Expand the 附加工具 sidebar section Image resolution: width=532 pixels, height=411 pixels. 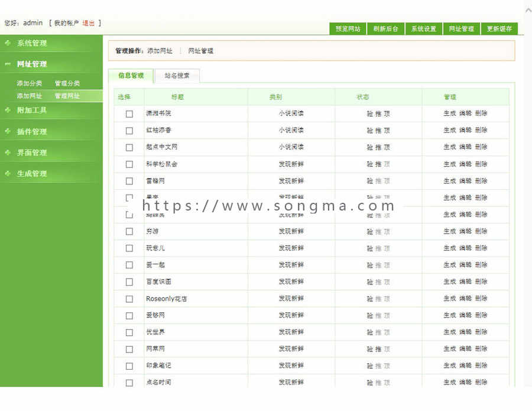click(32, 110)
